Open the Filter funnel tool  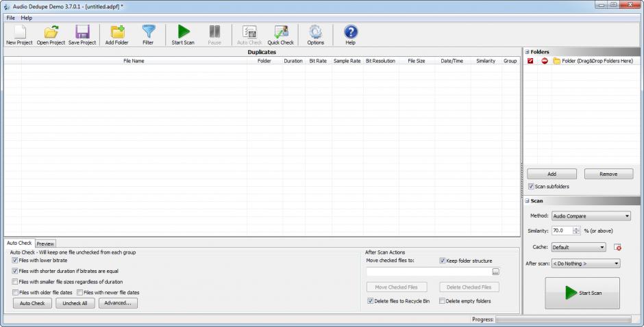pyautogui.click(x=148, y=32)
